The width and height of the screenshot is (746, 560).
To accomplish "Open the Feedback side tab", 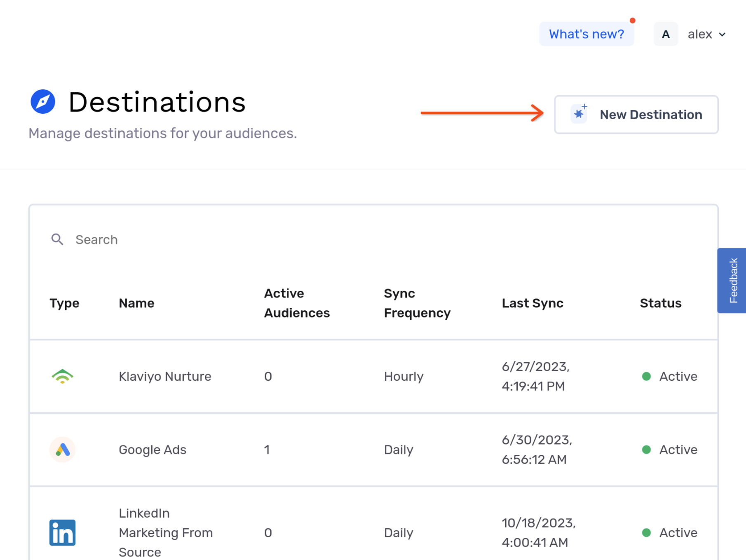I will click(x=732, y=281).
